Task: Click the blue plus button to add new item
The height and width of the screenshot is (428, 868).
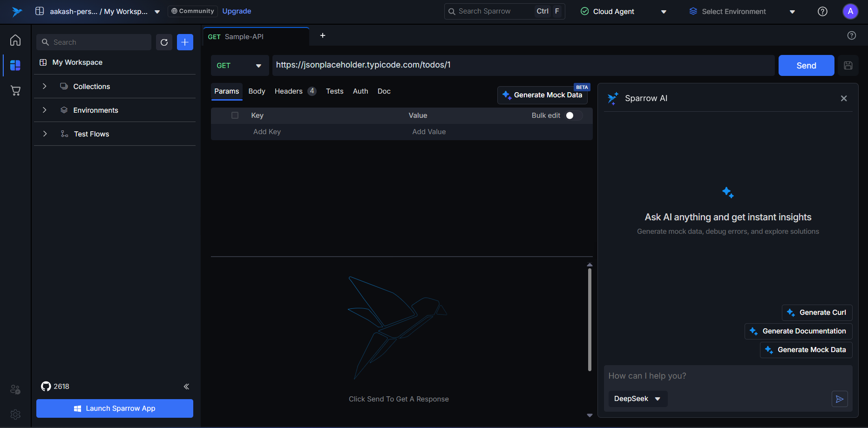Action: point(185,42)
